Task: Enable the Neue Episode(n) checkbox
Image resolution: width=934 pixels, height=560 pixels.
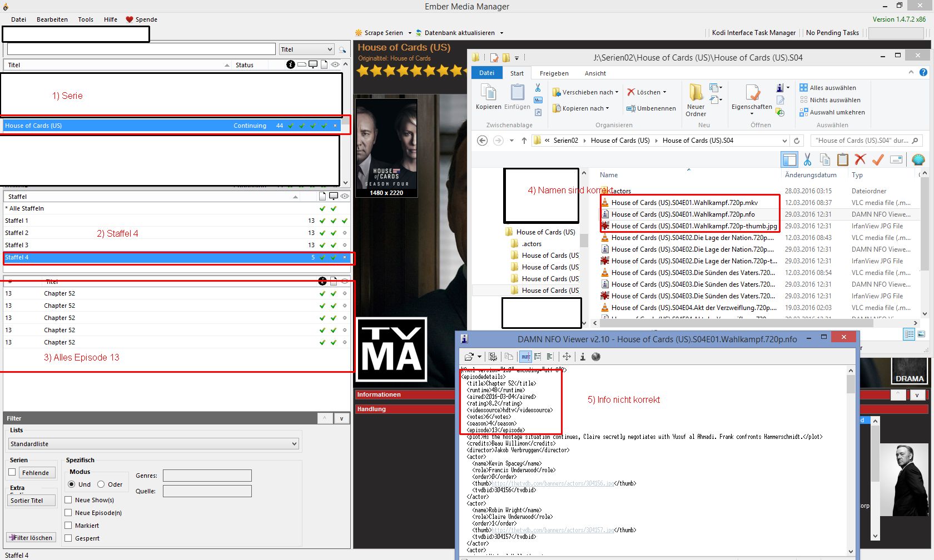Action: coord(68,513)
